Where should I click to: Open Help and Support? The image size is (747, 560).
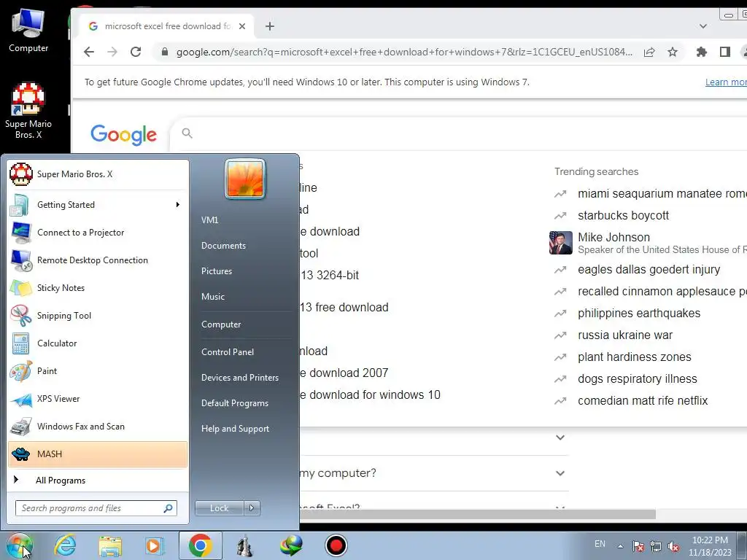pos(236,429)
